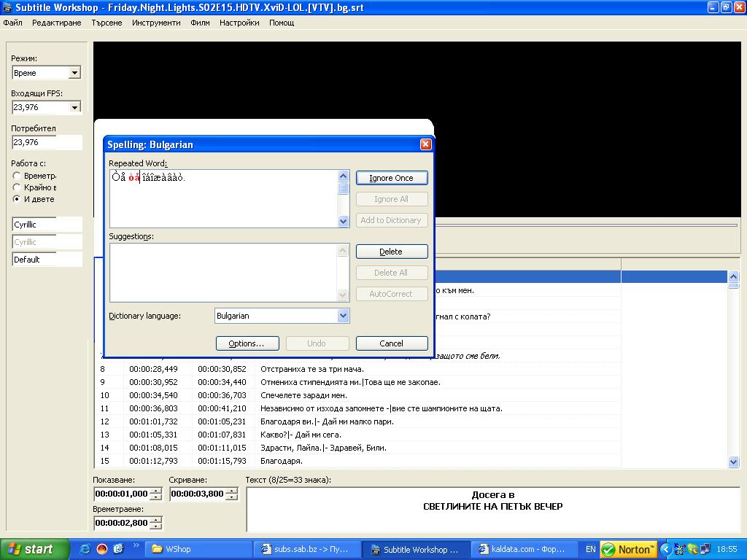This screenshot has width=747, height=560.
Task: Click the Subtitle Workshop title bar icon
Action: coord(7,7)
